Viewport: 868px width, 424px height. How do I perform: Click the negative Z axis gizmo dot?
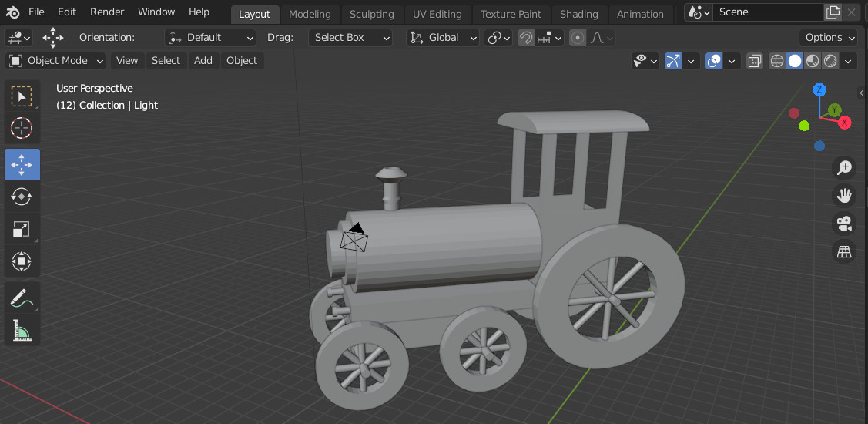(819, 146)
